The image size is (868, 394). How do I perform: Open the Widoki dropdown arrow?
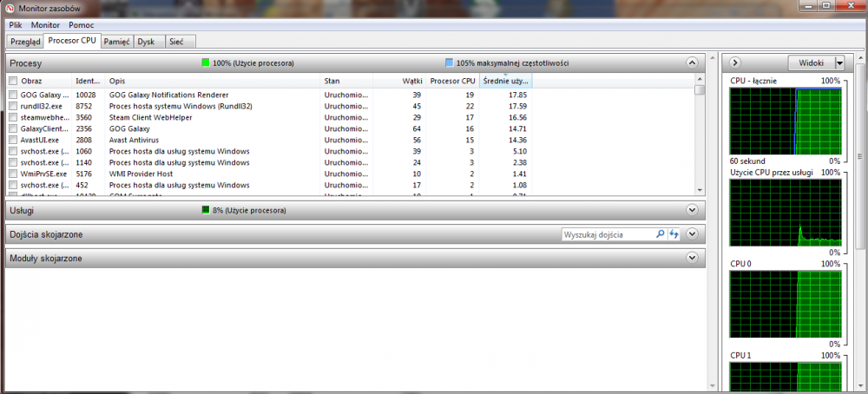click(838, 62)
